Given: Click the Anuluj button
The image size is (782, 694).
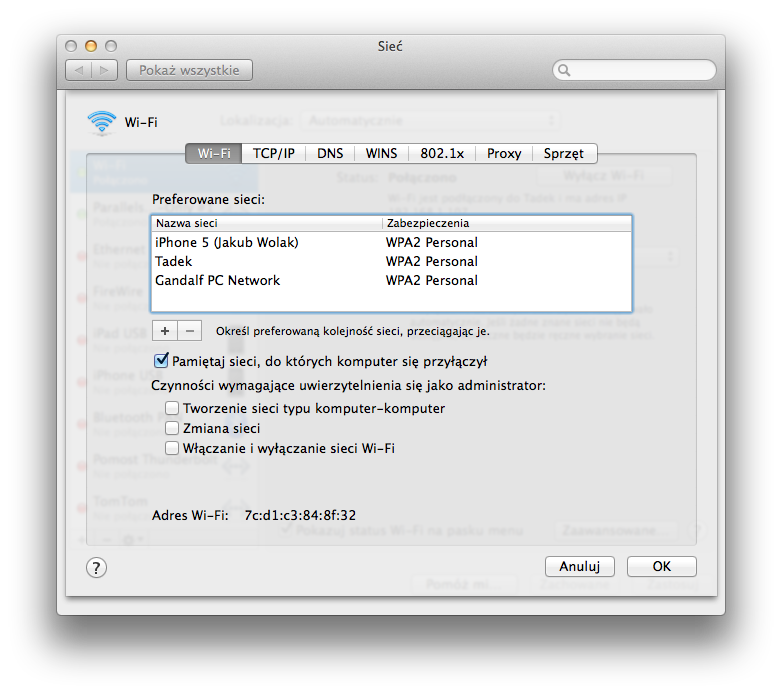Looking at the screenshot, I should click(580, 566).
